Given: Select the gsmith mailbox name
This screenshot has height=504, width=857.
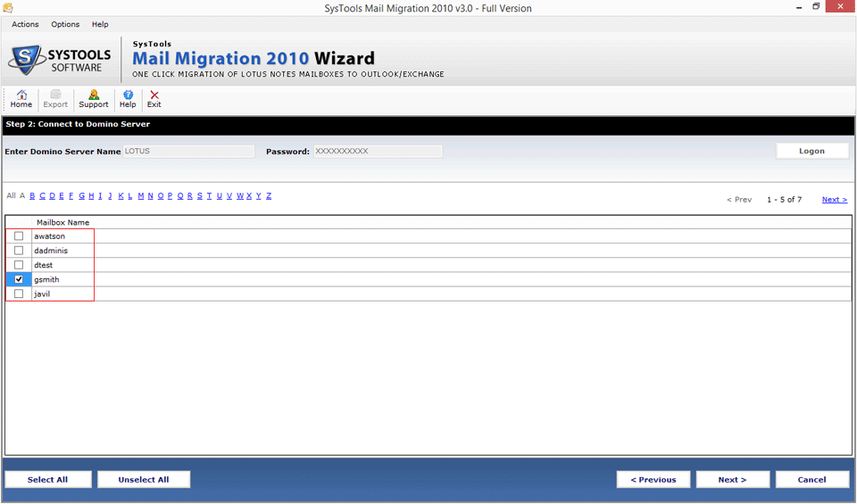Looking at the screenshot, I should pos(46,279).
